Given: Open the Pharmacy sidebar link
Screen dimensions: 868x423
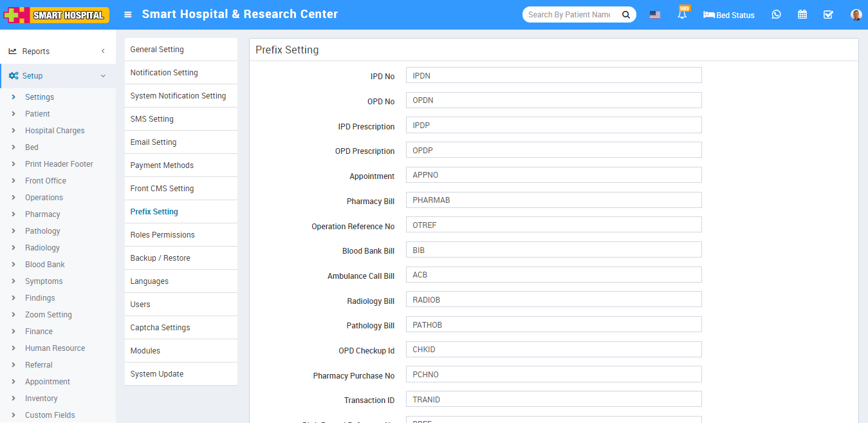Looking at the screenshot, I should [42, 214].
